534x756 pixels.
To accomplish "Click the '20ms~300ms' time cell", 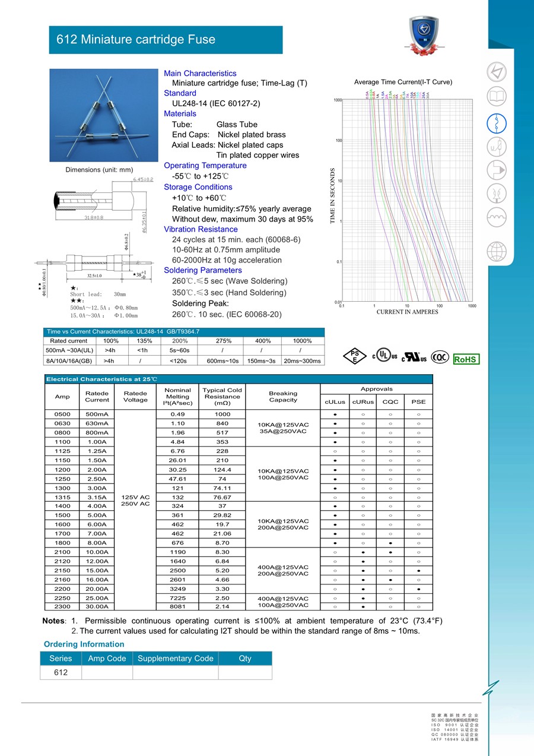I will click(302, 360).
